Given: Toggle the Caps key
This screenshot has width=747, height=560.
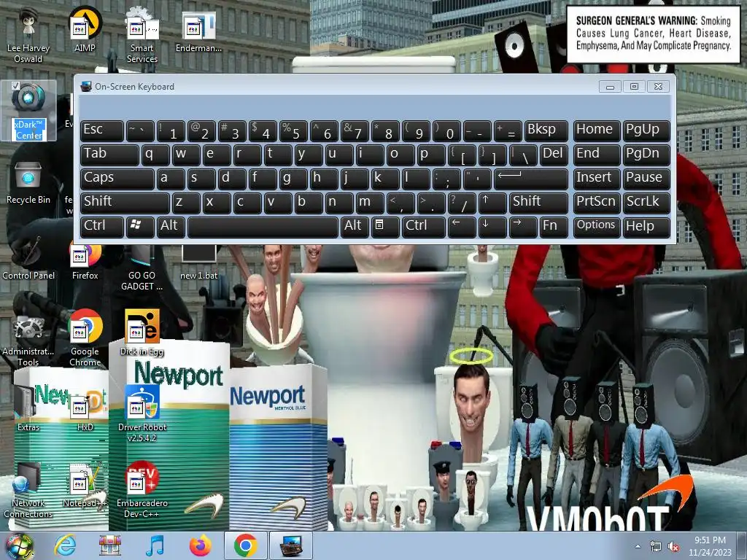Looking at the screenshot, I should (117, 179).
